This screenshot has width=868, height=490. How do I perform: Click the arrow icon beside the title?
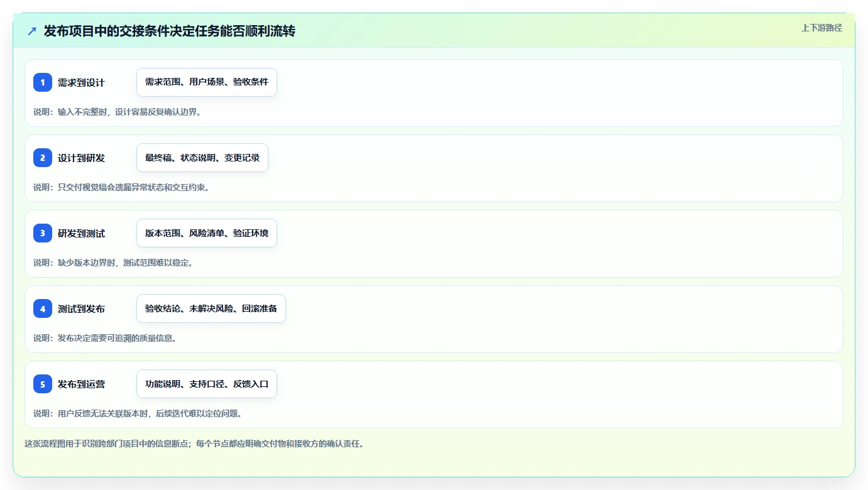click(32, 31)
